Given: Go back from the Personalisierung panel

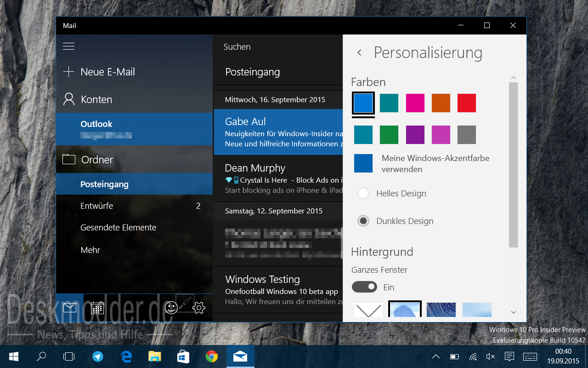Looking at the screenshot, I should 360,52.
